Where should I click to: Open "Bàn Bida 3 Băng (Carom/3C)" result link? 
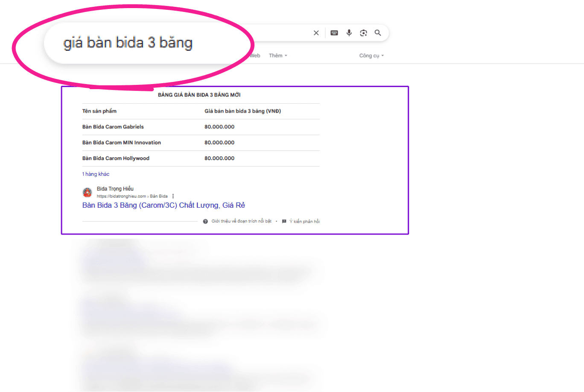[164, 205]
